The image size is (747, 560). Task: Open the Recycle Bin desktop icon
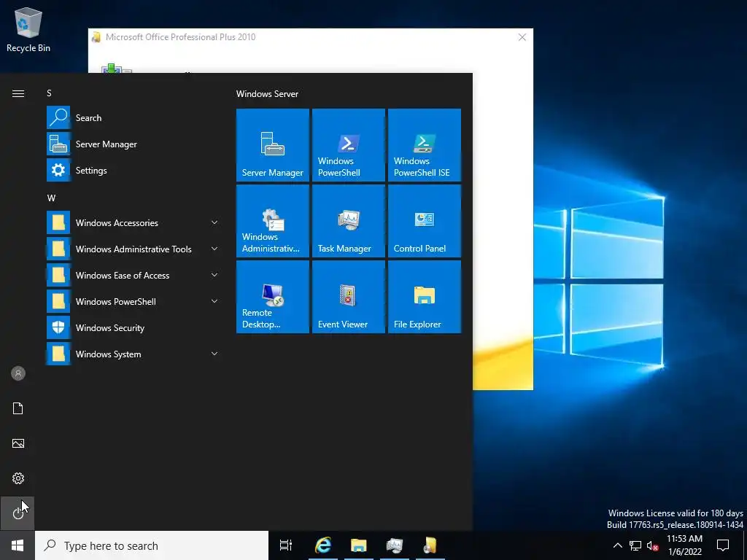(28, 29)
